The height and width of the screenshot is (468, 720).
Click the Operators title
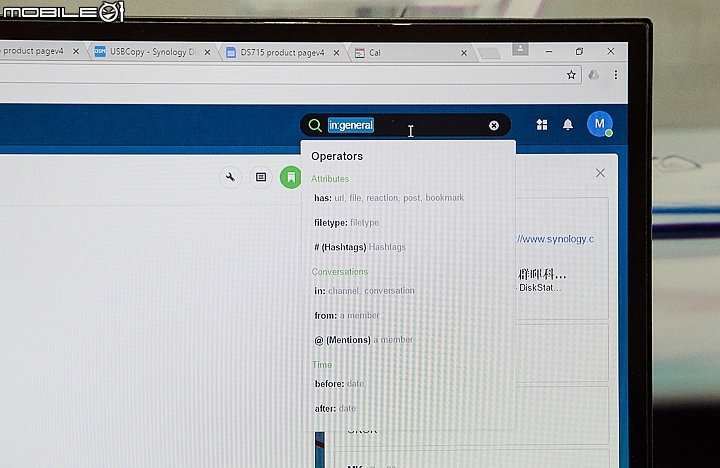click(x=337, y=156)
